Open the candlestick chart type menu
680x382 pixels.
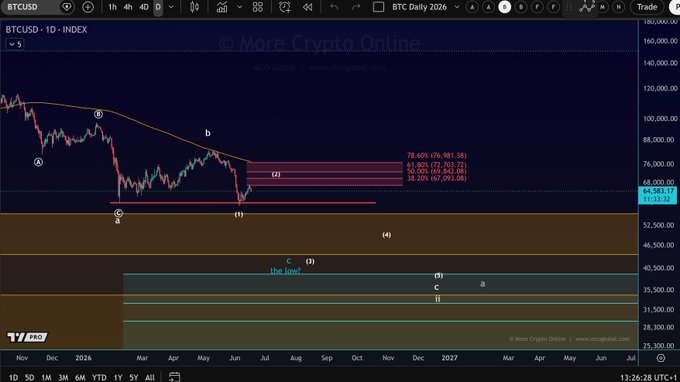[x=194, y=7]
